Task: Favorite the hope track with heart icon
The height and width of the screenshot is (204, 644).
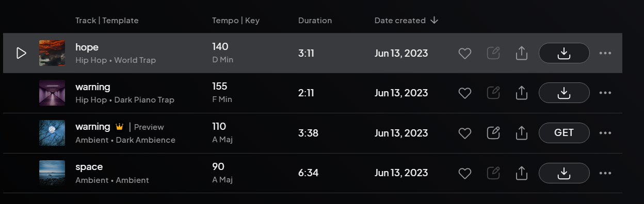Action: coord(465,53)
